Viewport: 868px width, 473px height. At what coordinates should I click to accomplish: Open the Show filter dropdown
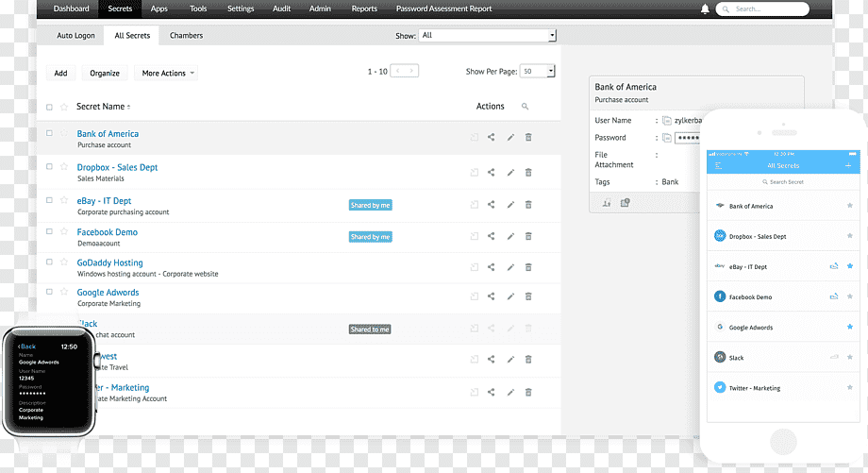[x=487, y=36]
